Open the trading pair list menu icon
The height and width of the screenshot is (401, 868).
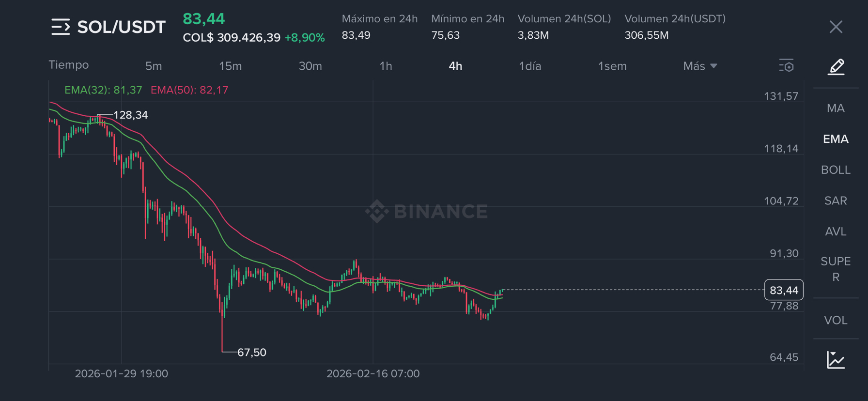coord(61,27)
